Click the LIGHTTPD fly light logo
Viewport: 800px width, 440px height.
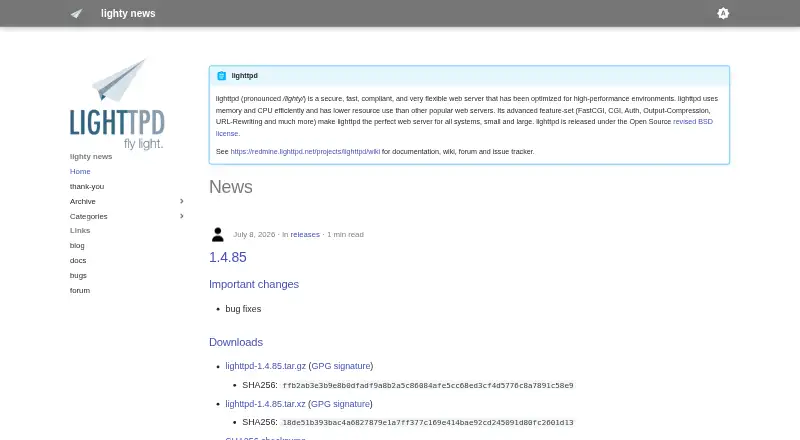117,104
